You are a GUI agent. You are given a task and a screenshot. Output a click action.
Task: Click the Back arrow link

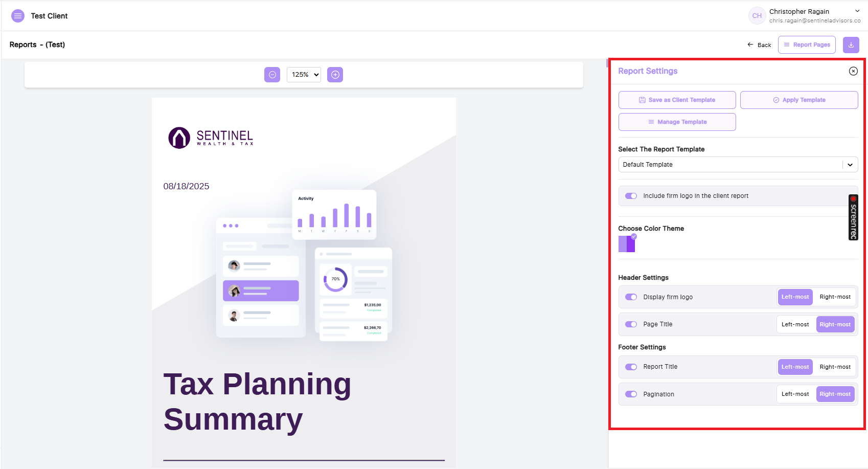(x=759, y=45)
